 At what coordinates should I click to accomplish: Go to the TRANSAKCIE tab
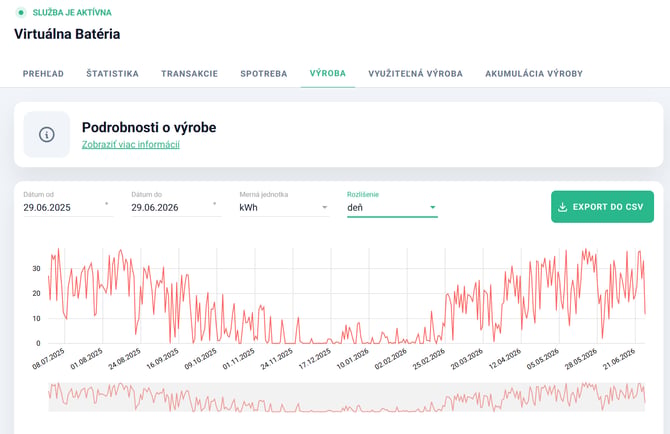point(189,73)
